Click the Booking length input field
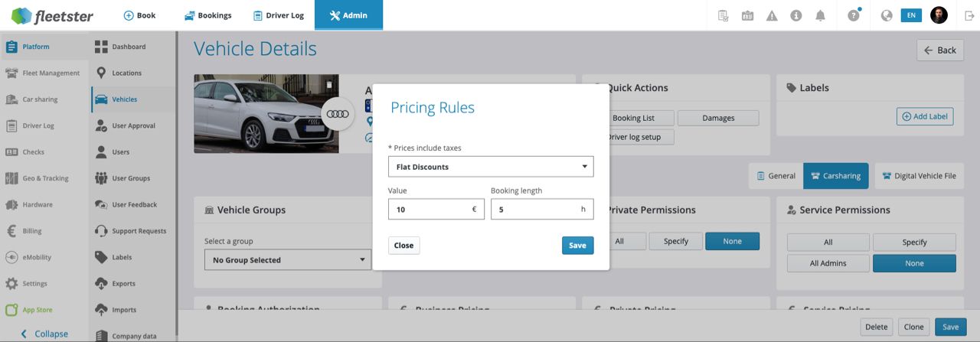 coord(542,209)
